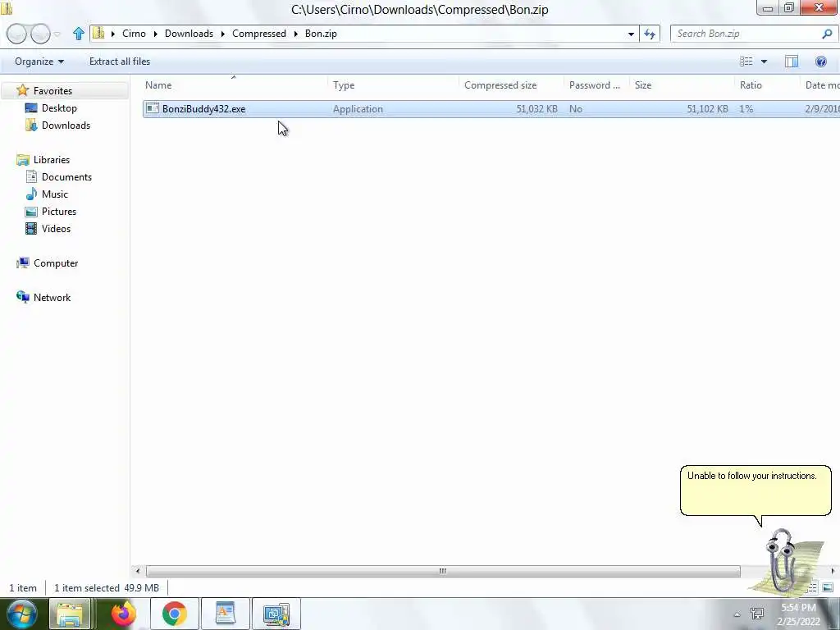
Task: Open Windows Help icon
Action: click(x=820, y=62)
